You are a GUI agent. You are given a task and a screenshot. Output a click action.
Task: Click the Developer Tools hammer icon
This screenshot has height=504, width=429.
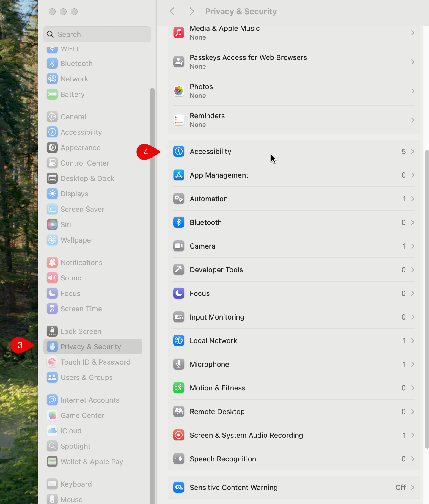pos(179,270)
